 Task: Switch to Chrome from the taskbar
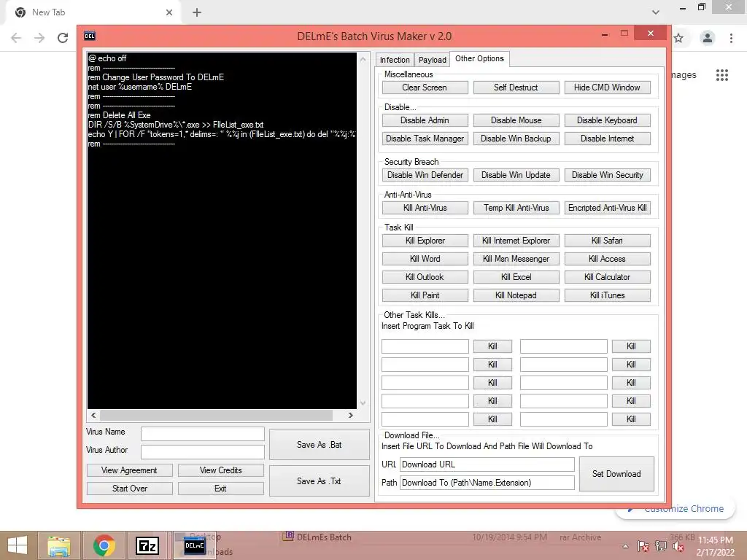[x=104, y=545]
